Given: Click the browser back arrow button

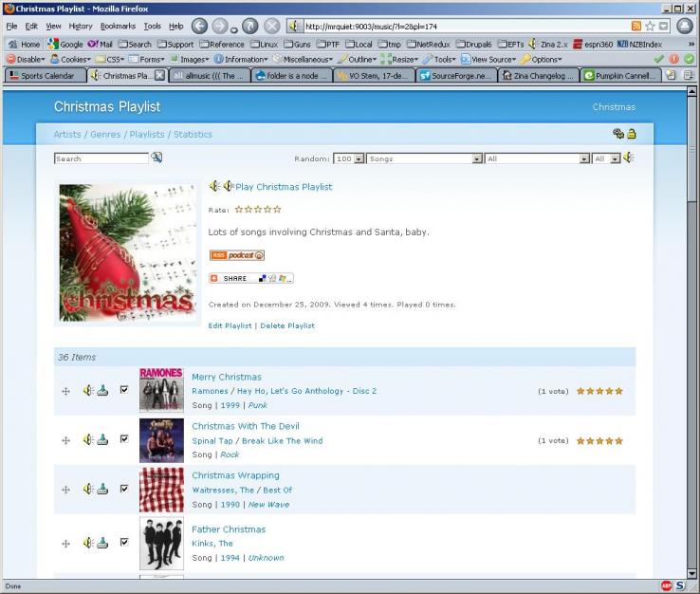Looking at the screenshot, I should 200,26.
